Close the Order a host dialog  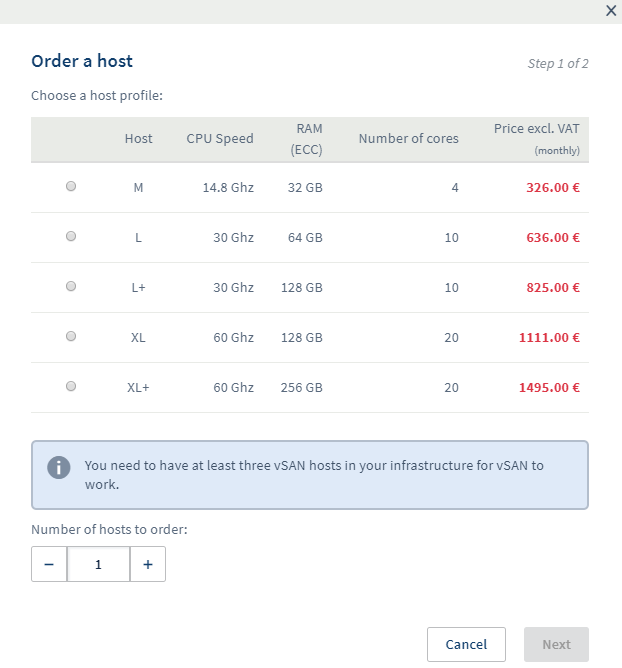click(610, 10)
